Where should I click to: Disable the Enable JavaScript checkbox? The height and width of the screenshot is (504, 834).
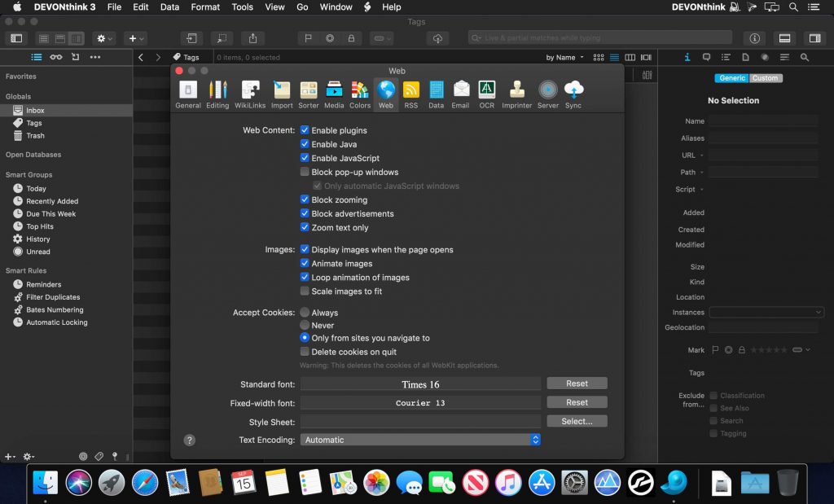click(x=305, y=158)
